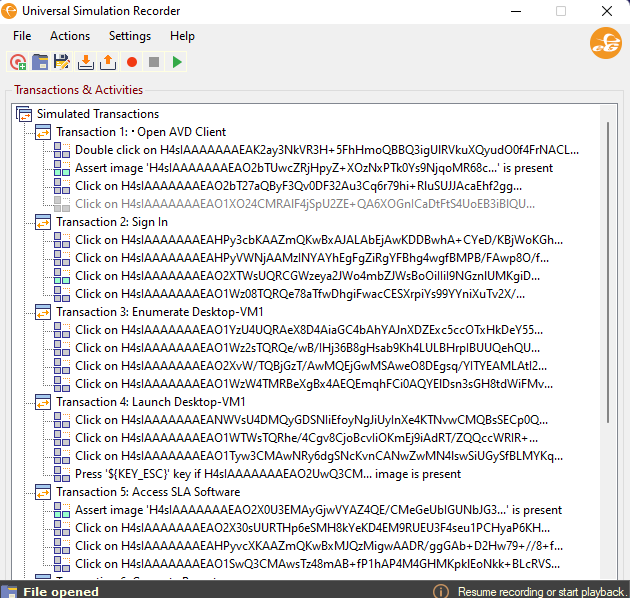
Task: Click the new recording icon in toolbar
Action: 18,62
